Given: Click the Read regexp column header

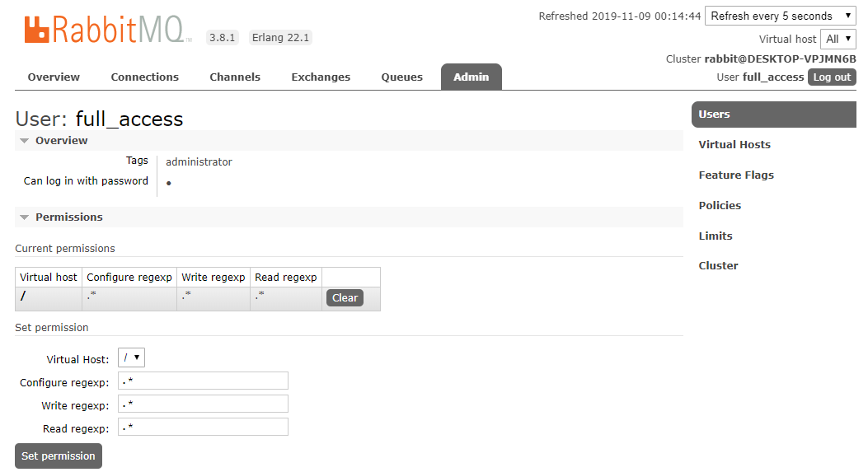Looking at the screenshot, I should click(x=286, y=278).
